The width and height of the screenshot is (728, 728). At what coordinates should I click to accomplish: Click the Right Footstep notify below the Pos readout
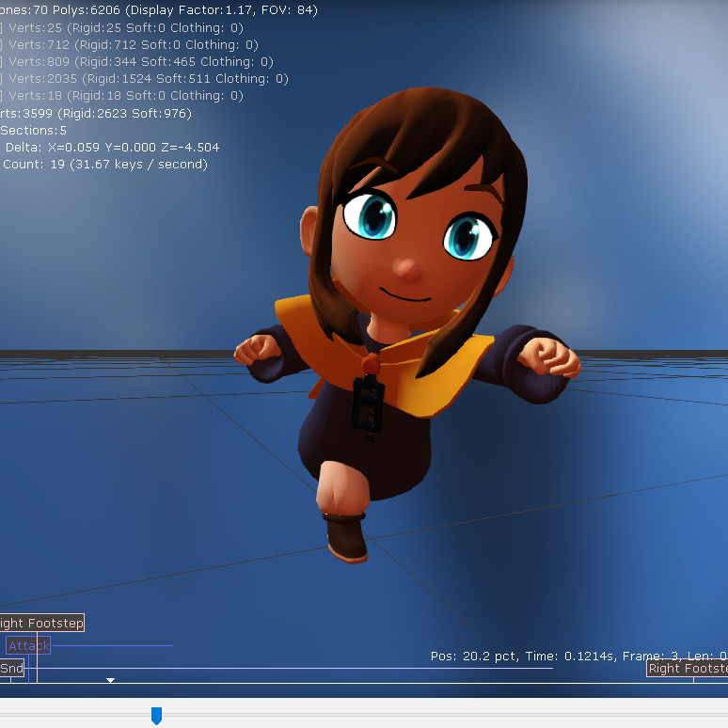coord(688,668)
